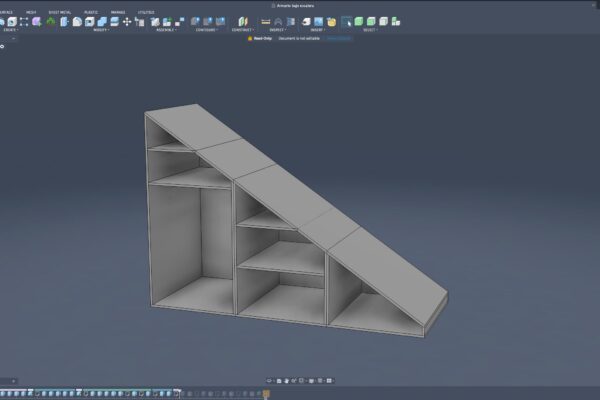The height and width of the screenshot is (400, 600).
Task: Click the first Configure group icon
Action: (x=195, y=21)
